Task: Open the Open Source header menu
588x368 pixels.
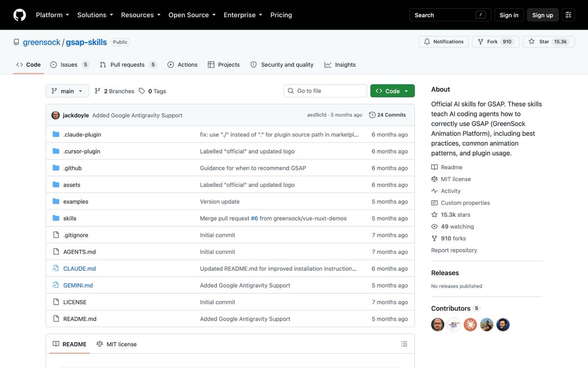Action: (192, 15)
